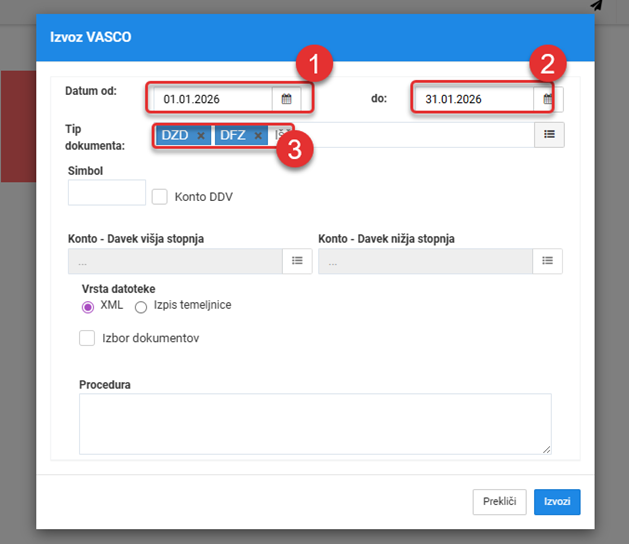This screenshot has height=544, width=629.
Task: Focus the 'do' date field 31.01.2026
Action: pyautogui.click(x=474, y=99)
